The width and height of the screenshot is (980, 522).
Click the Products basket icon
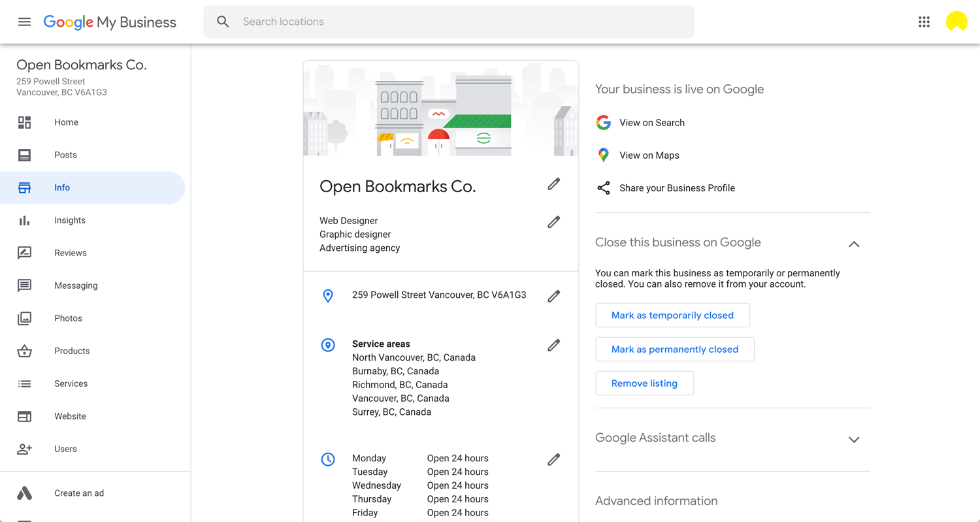coord(24,351)
